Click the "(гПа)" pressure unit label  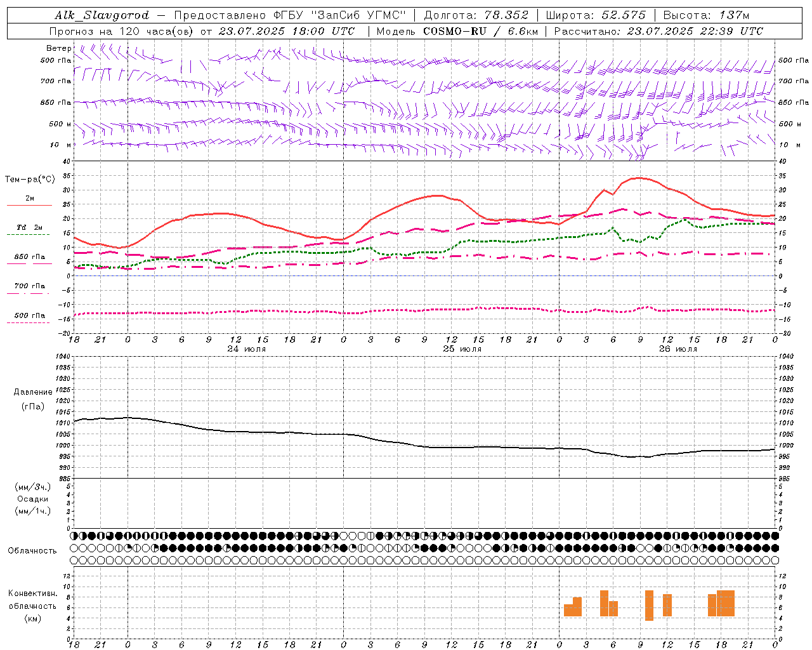pyautogui.click(x=33, y=407)
